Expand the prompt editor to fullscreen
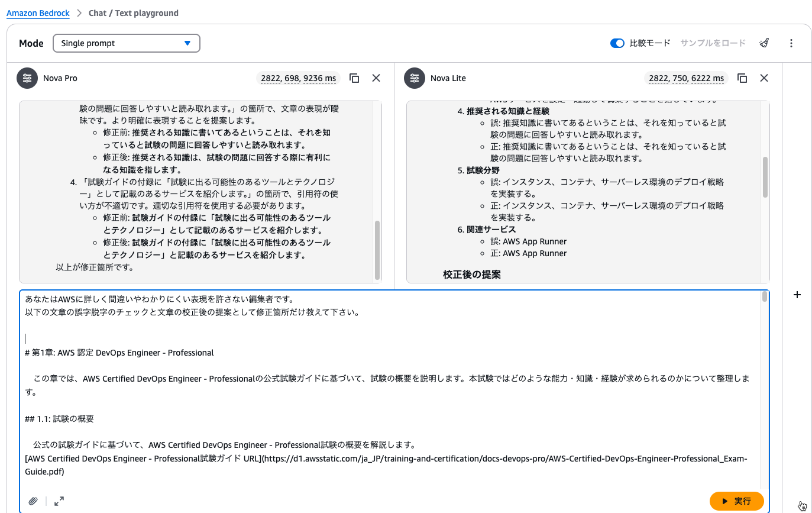The width and height of the screenshot is (812, 513). [x=59, y=501]
